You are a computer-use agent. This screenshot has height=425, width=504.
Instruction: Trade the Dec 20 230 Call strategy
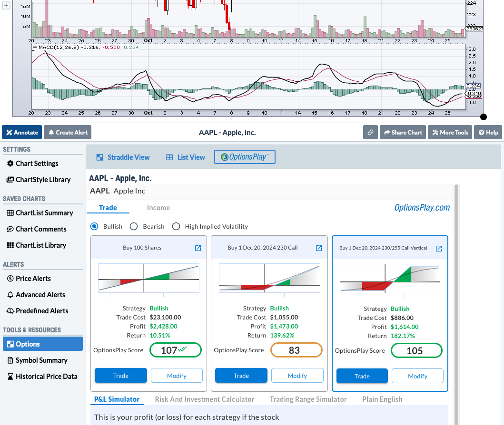[x=241, y=376]
